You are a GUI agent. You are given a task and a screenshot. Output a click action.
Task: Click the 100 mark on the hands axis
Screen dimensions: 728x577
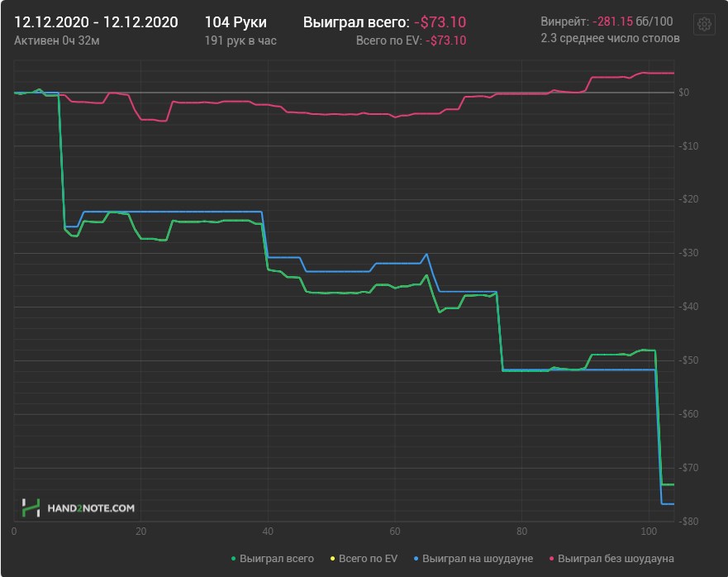[648, 532]
